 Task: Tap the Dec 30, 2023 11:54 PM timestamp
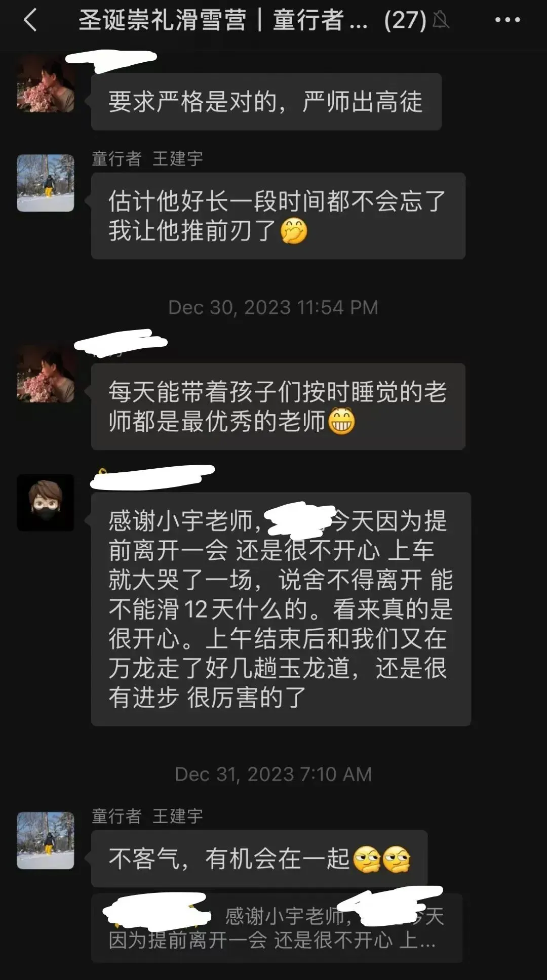tap(273, 307)
